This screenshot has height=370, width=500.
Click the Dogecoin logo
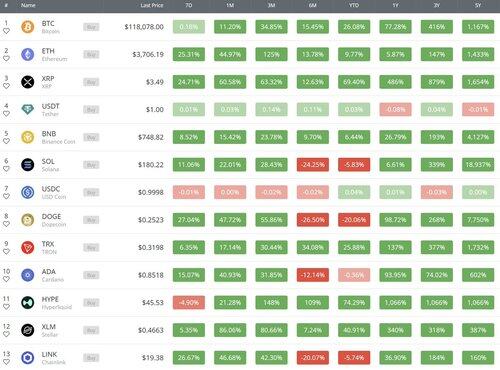click(28, 220)
